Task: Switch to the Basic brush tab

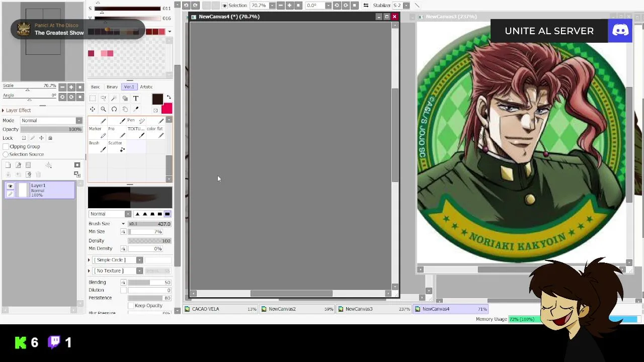Action: pyautogui.click(x=95, y=86)
